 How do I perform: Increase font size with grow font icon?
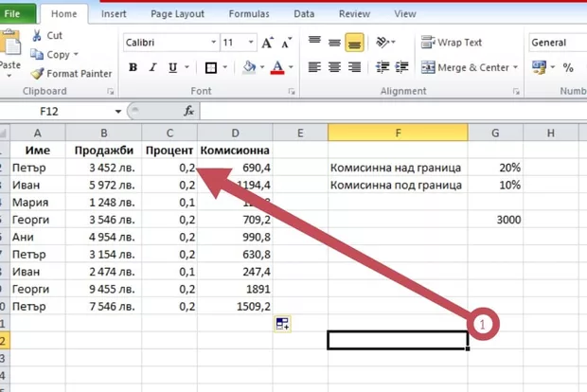click(x=268, y=43)
